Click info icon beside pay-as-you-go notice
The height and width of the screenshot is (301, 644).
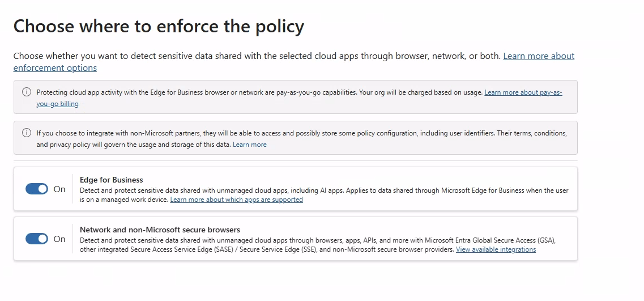26,92
